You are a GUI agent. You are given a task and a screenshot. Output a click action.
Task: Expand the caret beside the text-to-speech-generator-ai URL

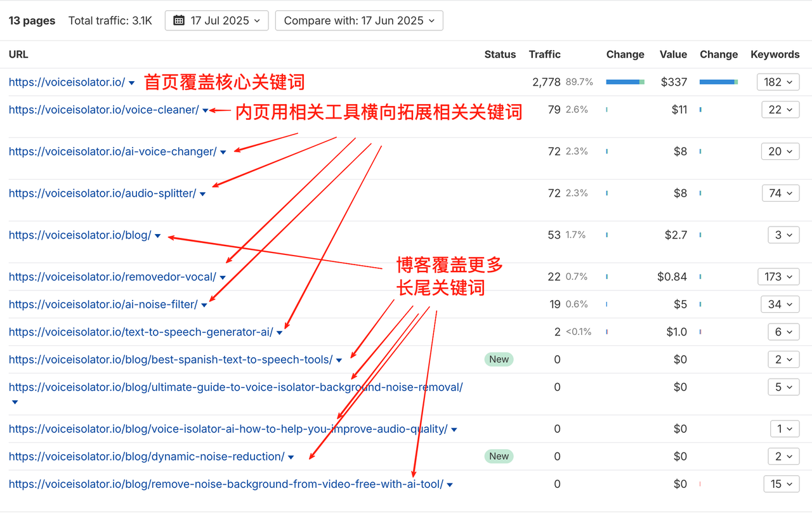pyautogui.click(x=280, y=333)
